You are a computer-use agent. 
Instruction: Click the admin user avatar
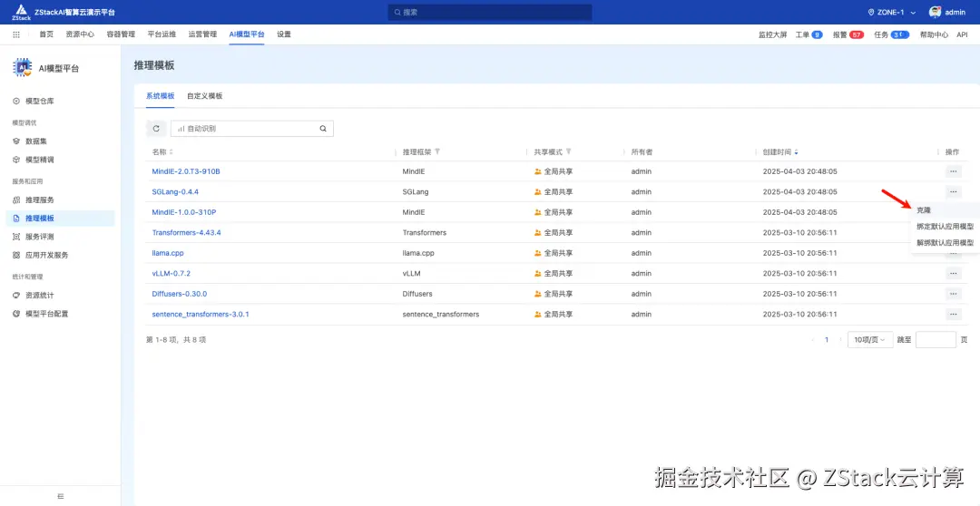point(935,12)
